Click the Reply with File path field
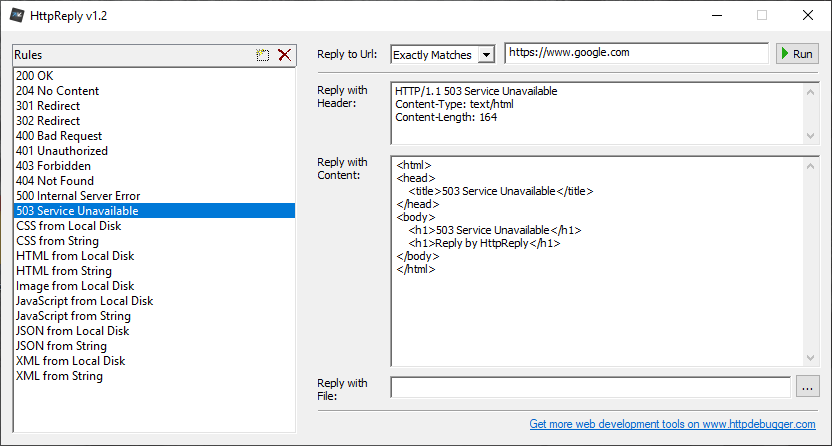 point(591,388)
